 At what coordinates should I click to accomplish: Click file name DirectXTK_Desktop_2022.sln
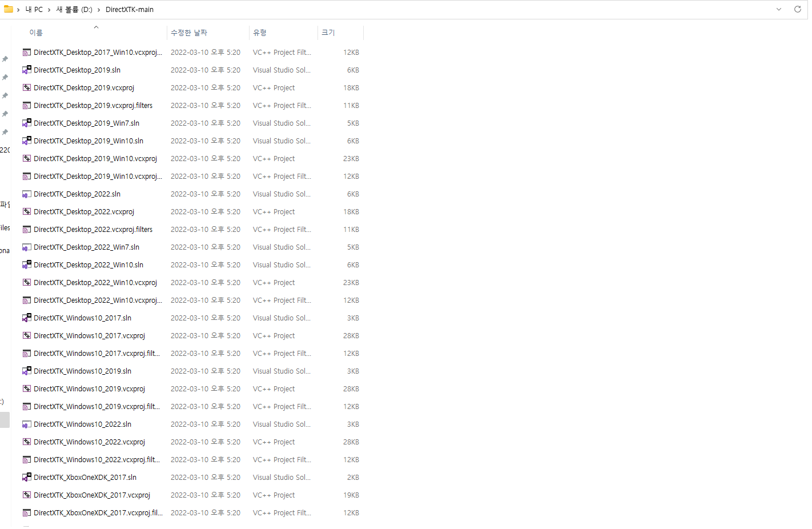click(77, 194)
